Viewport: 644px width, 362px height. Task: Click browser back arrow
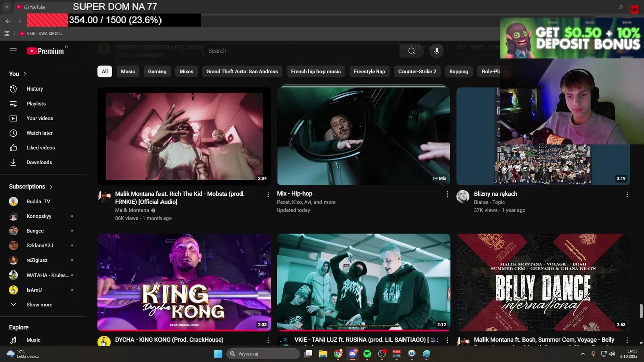coord(7,21)
